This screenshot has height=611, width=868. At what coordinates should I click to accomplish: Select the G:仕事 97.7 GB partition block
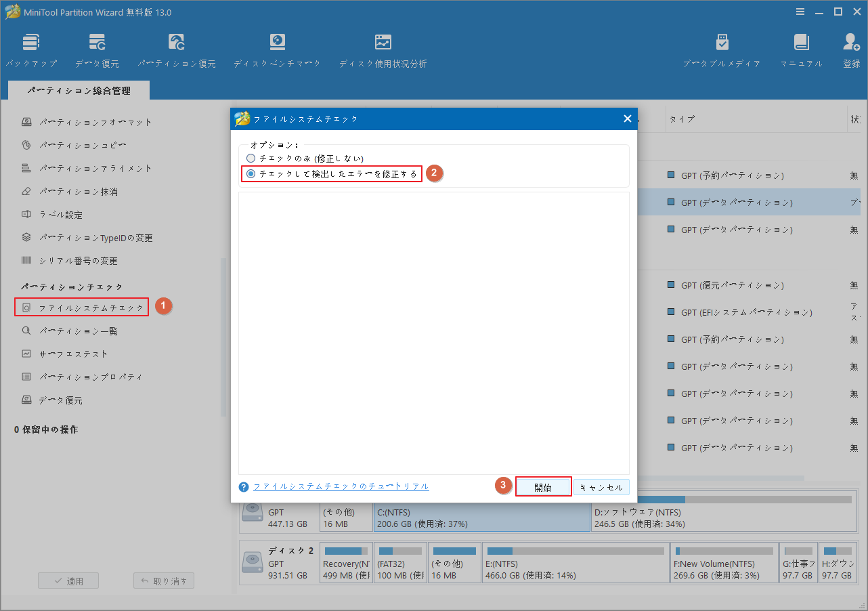click(x=798, y=564)
